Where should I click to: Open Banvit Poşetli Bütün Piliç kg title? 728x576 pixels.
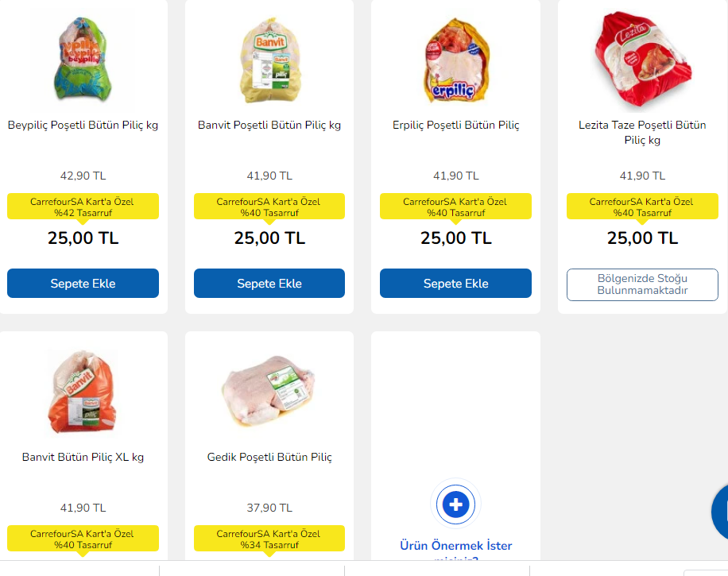click(269, 126)
